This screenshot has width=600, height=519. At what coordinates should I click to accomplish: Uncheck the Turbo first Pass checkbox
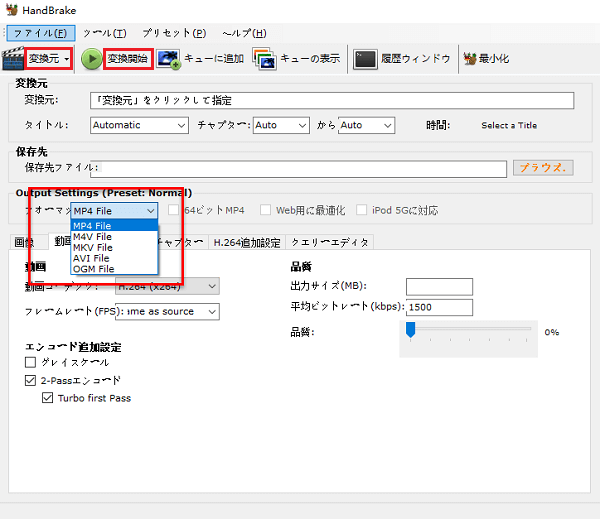coord(47,398)
